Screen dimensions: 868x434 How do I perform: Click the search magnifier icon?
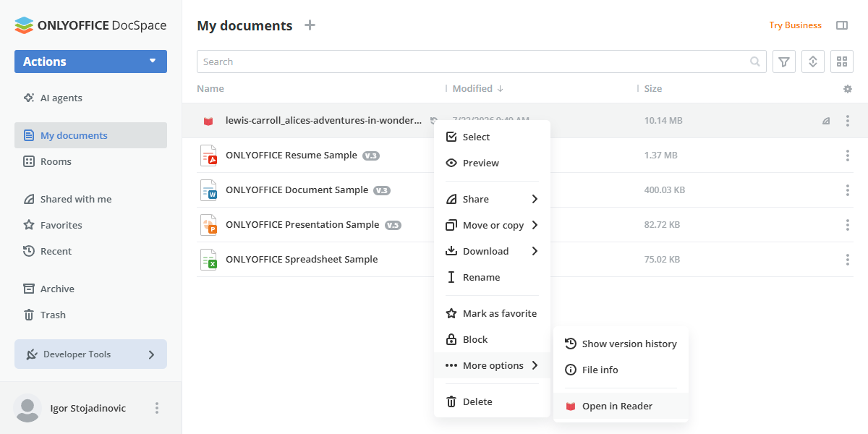(755, 61)
